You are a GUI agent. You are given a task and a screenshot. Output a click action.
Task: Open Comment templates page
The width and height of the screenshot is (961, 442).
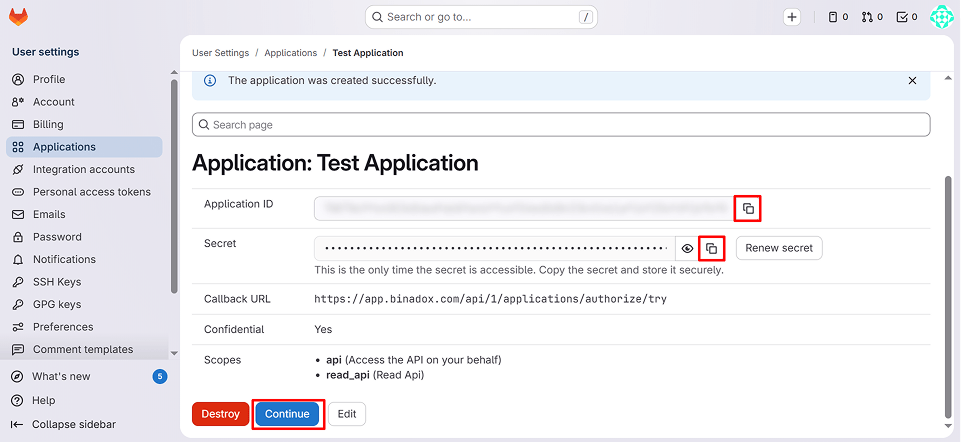click(84, 349)
